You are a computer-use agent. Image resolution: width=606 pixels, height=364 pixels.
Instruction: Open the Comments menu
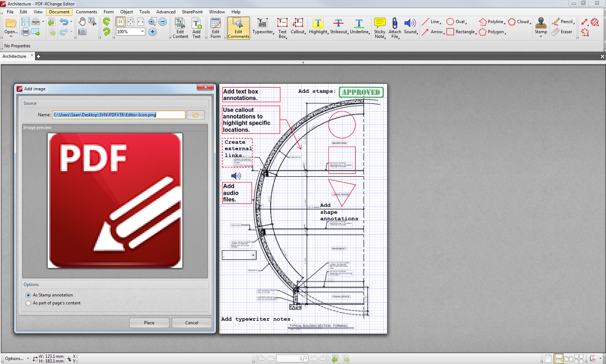(x=86, y=12)
